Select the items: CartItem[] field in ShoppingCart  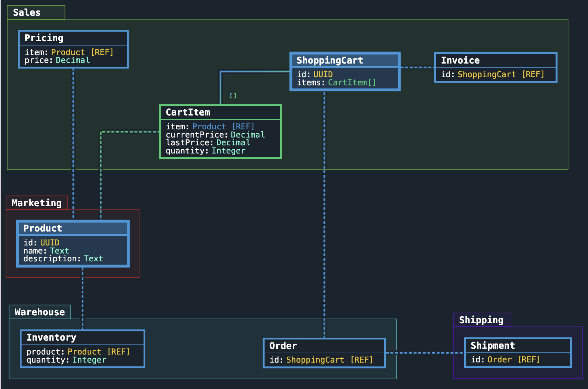336,83
